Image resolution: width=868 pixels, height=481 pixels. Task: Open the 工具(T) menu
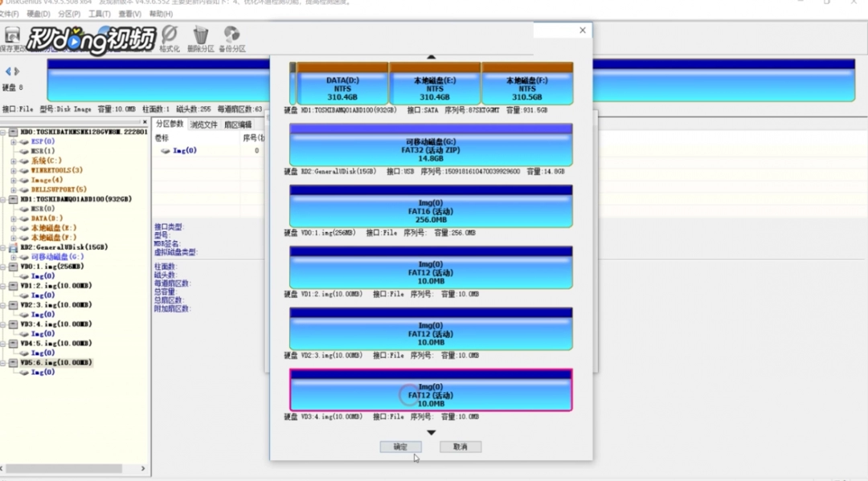[99, 14]
